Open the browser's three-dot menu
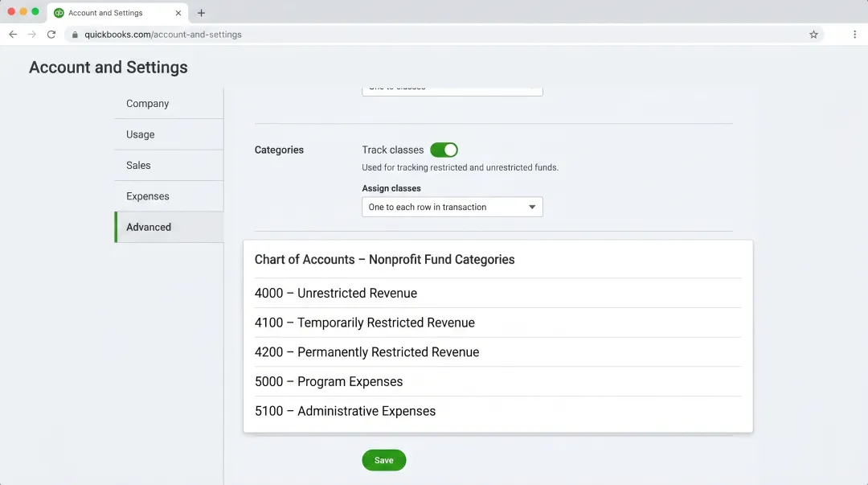This screenshot has height=485, width=868. pyautogui.click(x=854, y=35)
